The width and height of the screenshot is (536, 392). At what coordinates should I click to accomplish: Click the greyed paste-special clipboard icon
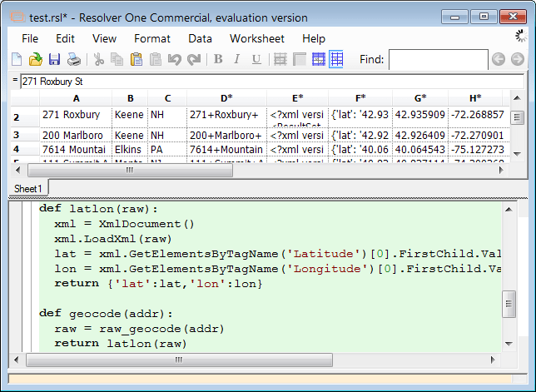[x=155, y=59]
